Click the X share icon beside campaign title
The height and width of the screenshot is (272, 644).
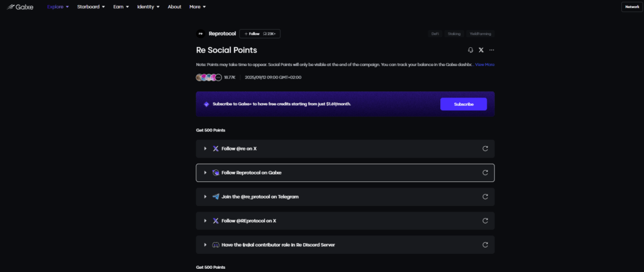pos(481,50)
